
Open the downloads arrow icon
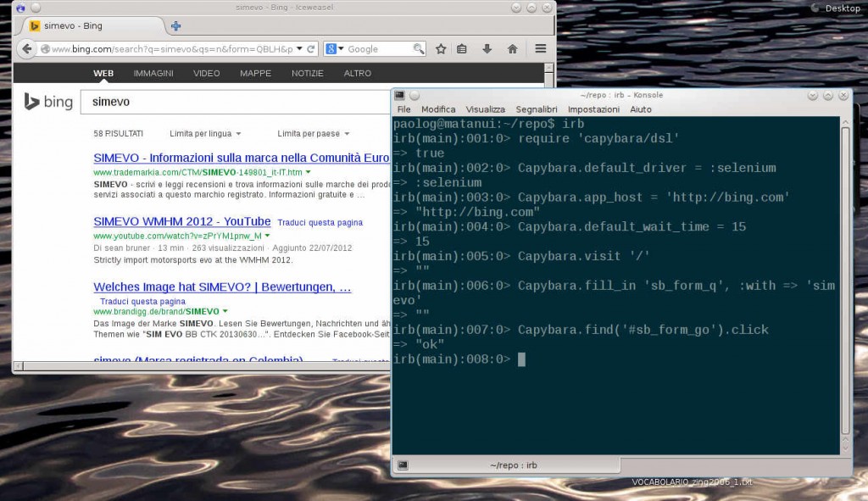(487, 49)
